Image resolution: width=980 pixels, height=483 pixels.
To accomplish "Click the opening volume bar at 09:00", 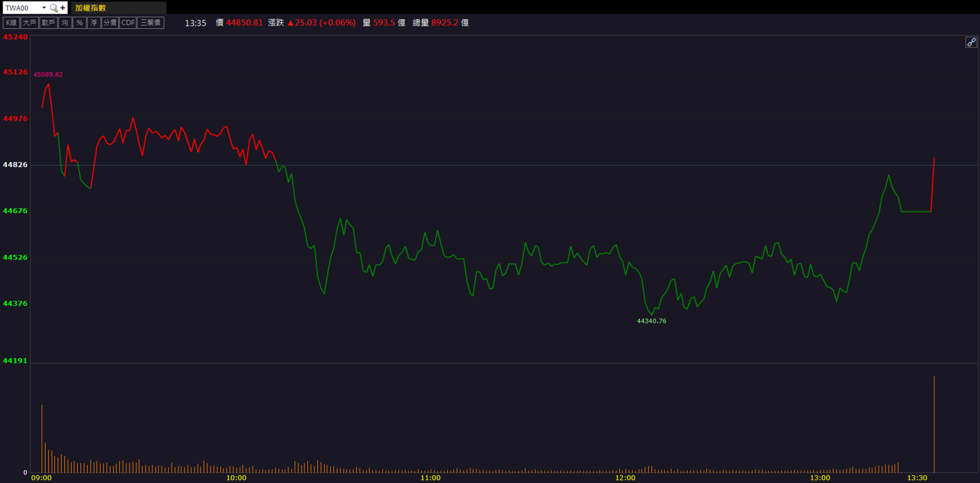I will (42, 439).
